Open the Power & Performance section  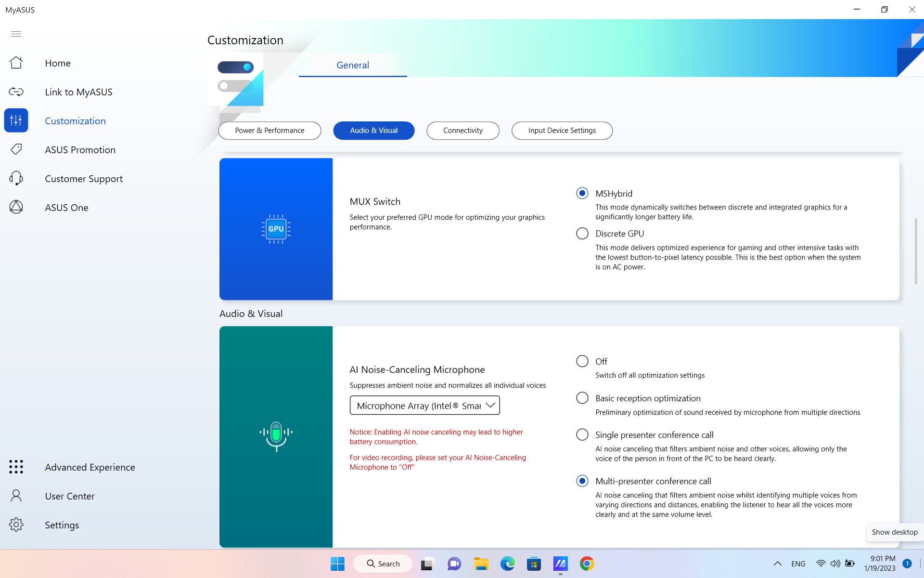(x=269, y=131)
